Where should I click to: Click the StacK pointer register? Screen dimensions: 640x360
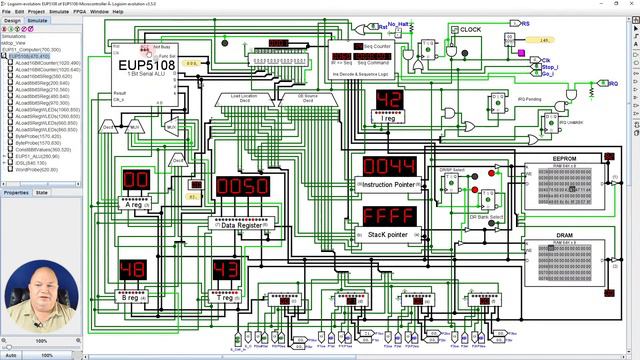[388, 235]
